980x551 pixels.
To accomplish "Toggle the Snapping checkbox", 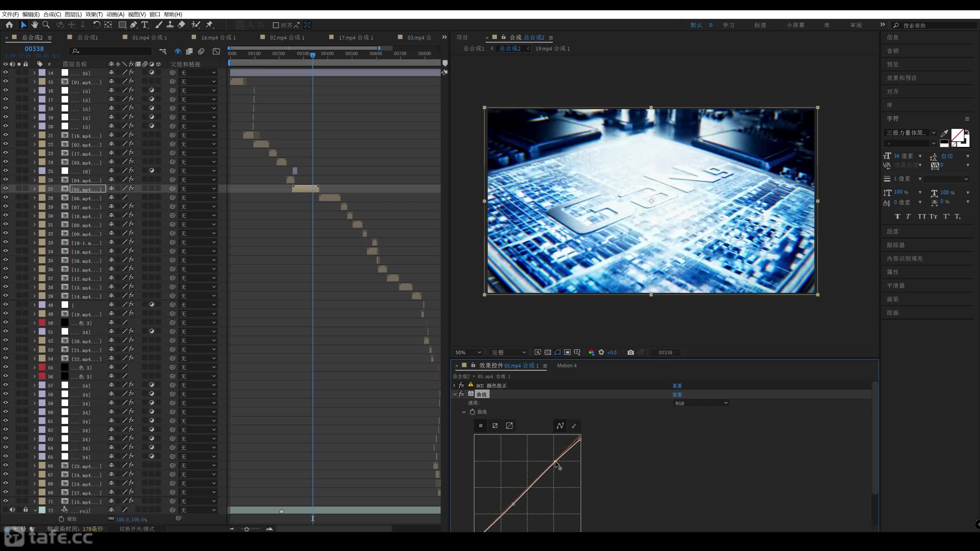I will 275,25.
